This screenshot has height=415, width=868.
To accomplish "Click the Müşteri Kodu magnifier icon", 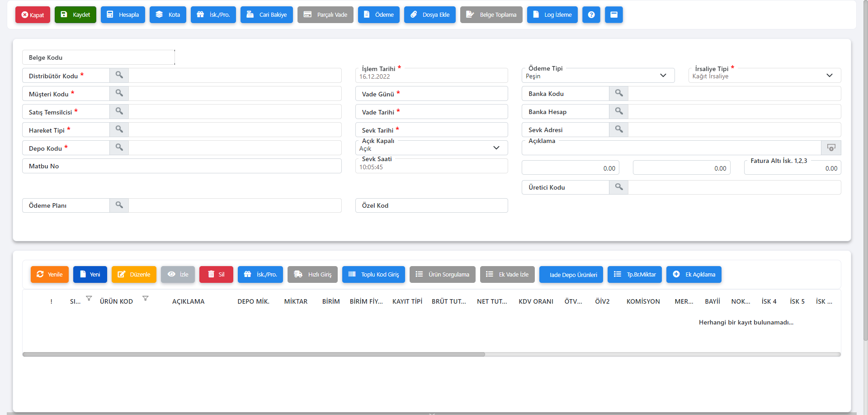I will pos(119,93).
